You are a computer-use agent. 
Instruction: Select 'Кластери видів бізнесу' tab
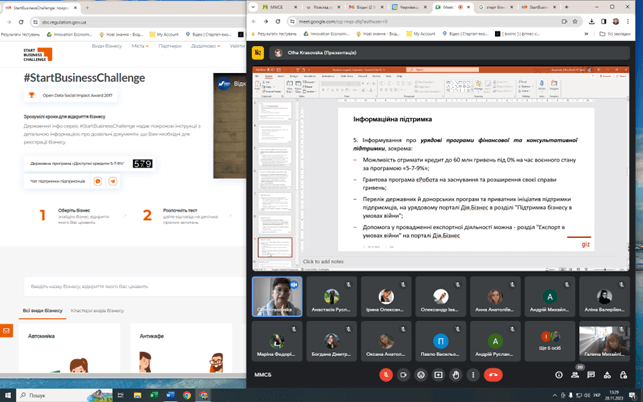tap(97, 311)
